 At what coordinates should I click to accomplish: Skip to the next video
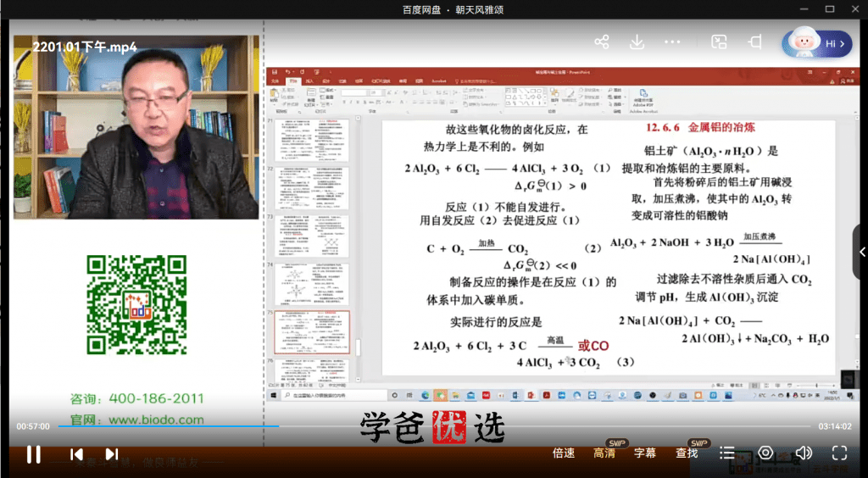tap(112, 454)
